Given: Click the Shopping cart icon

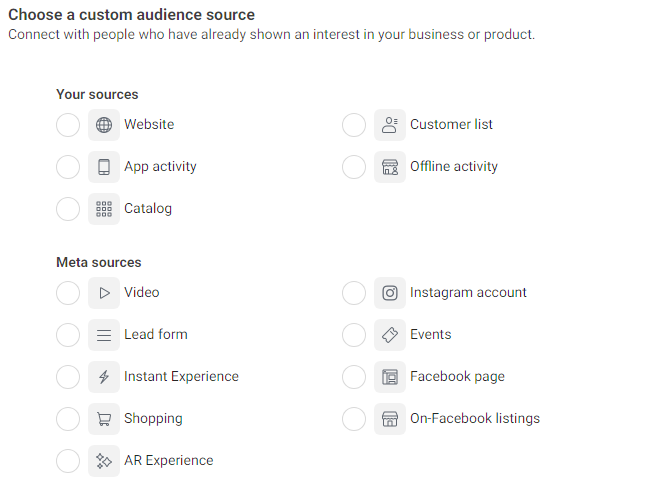Looking at the screenshot, I should [x=104, y=419].
